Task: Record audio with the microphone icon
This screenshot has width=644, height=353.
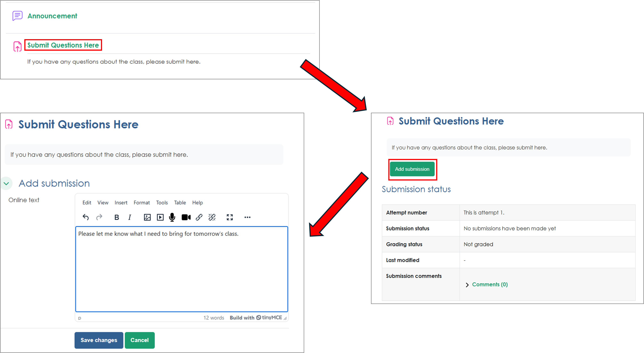Action: point(172,217)
